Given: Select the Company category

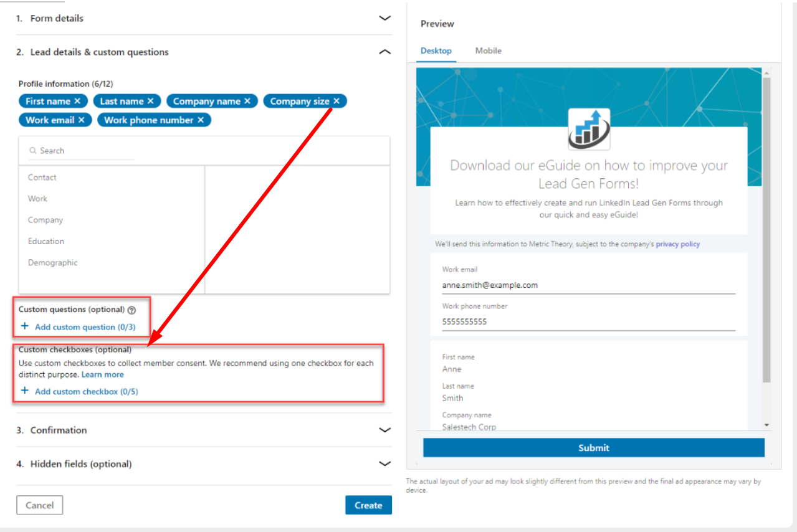Looking at the screenshot, I should click(x=45, y=220).
